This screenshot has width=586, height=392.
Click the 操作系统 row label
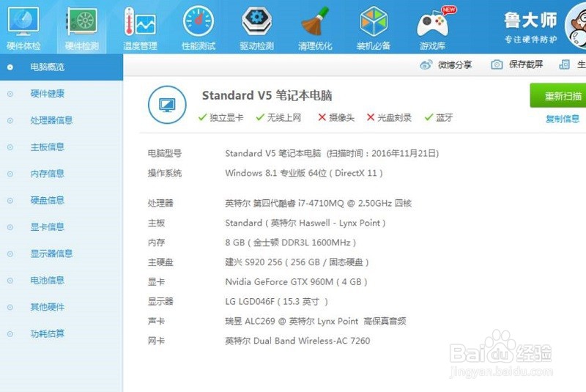point(165,173)
